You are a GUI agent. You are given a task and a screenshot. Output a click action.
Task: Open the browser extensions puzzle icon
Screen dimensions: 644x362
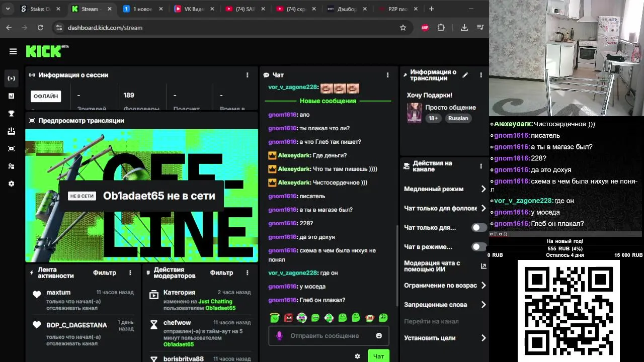(441, 28)
